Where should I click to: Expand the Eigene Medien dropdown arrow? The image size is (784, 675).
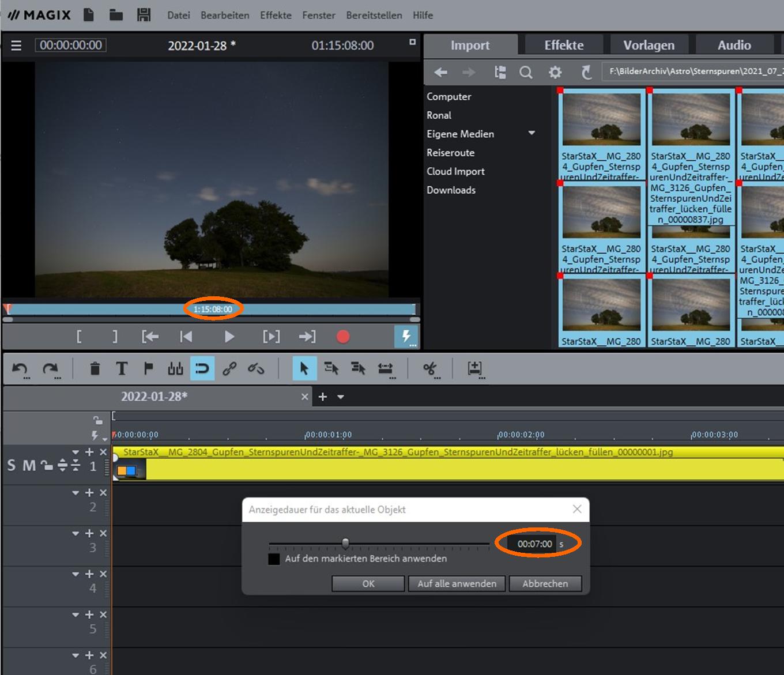pos(532,133)
